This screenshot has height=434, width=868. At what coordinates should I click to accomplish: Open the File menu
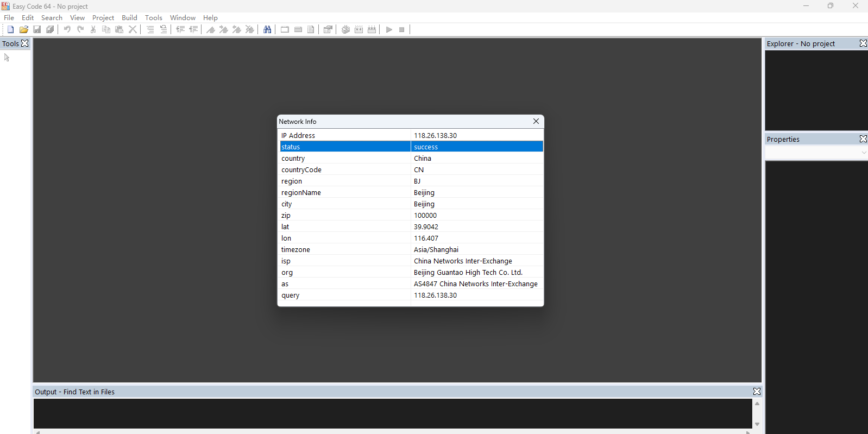pos(9,18)
